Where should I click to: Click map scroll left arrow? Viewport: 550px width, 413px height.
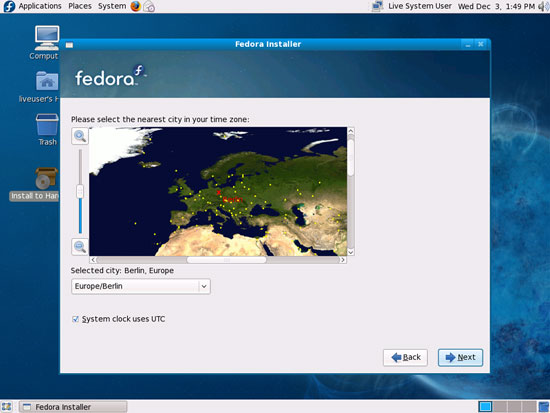[x=93, y=260]
